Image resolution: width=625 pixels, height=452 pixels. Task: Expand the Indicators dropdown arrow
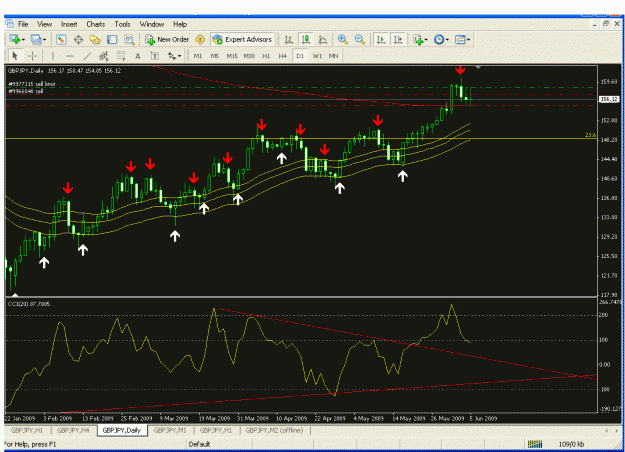tap(426, 40)
